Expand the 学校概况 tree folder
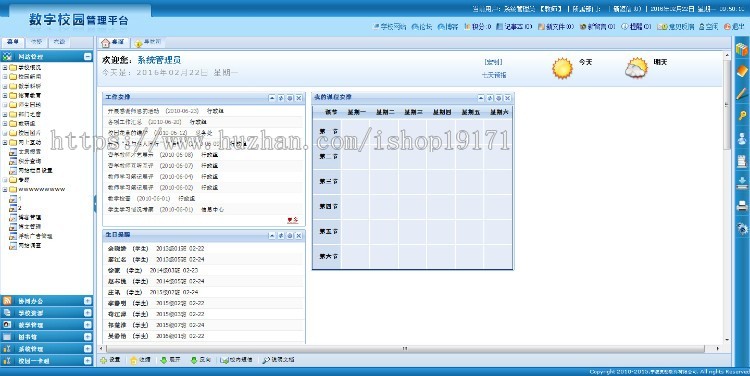This screenshot has height=376, width=750. [5, 67]
